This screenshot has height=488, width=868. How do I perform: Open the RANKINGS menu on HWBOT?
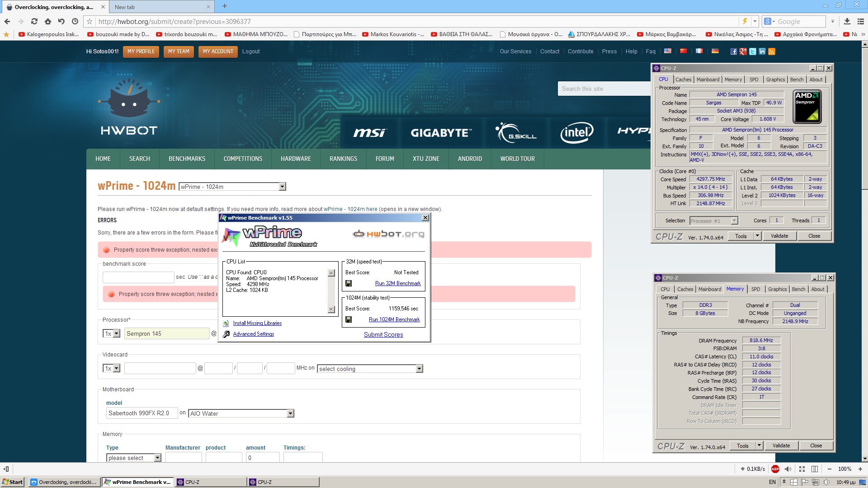[x=343, y=159]
